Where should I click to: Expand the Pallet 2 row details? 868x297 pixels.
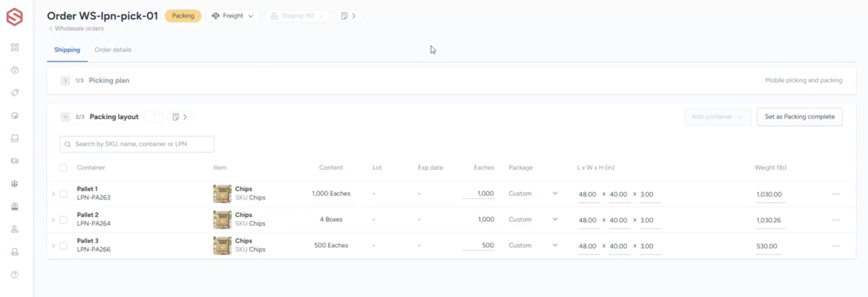[x=53, y=220]
